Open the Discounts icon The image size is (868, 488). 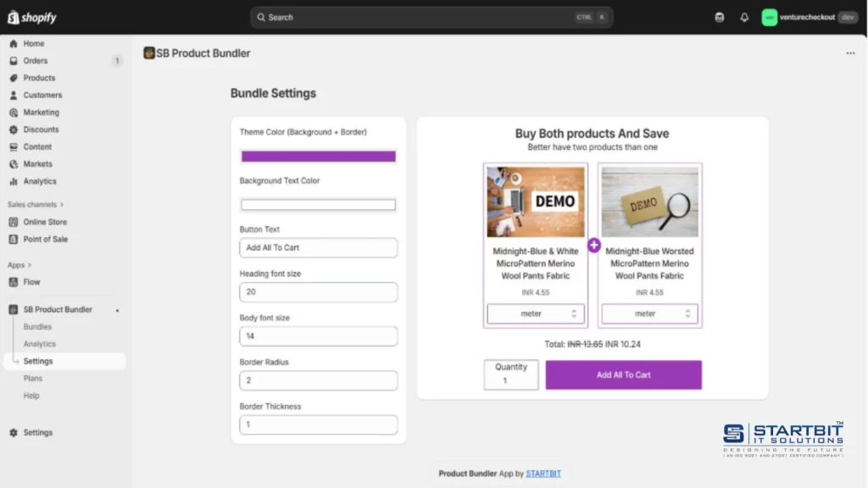[x=12, y=129]
